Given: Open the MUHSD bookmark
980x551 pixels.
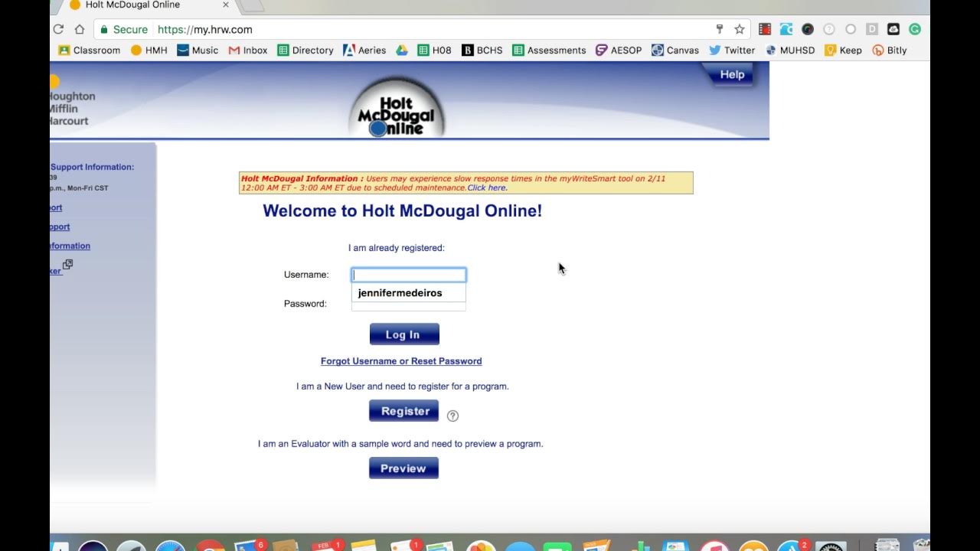Looking at the screenshot, I should [790, 50].
